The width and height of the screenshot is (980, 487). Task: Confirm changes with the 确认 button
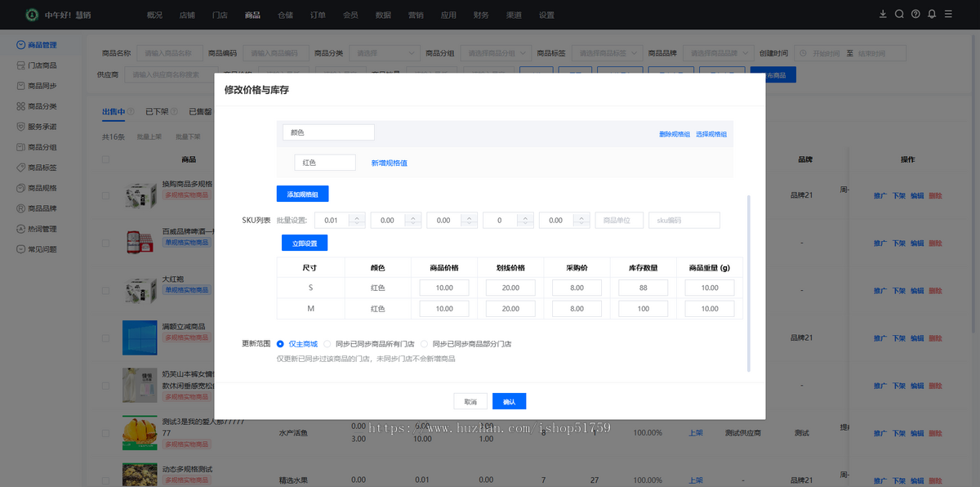[510, 401]
